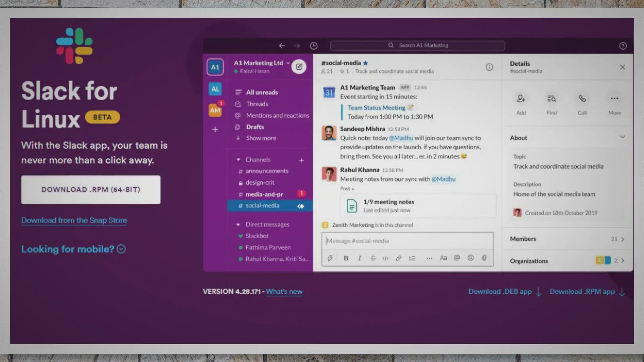Click in the Search A1 Marketing field
Viewport: 644px width, 362px height.
tap(418, 45)
